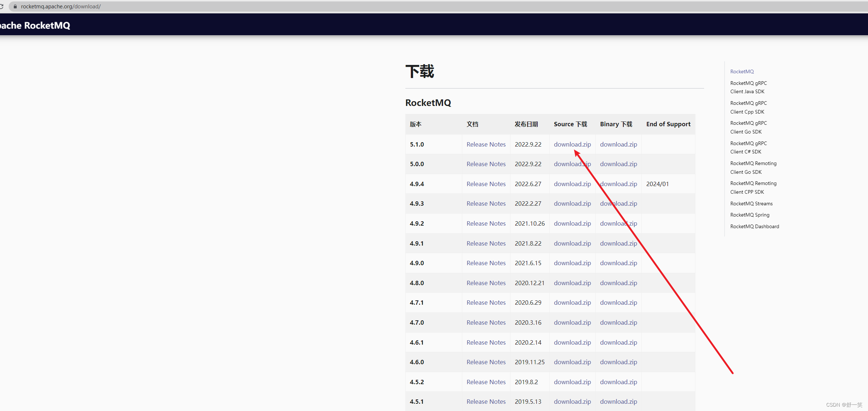Open Release Notes for version 4.9.3
The image size is (868, 411).
click(x=486, y=204)
